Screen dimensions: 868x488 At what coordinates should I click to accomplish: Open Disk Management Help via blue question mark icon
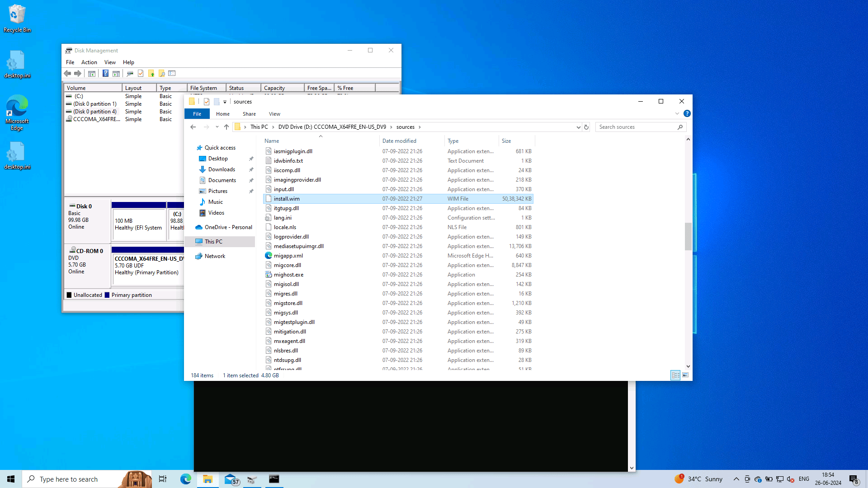(105, 74)
